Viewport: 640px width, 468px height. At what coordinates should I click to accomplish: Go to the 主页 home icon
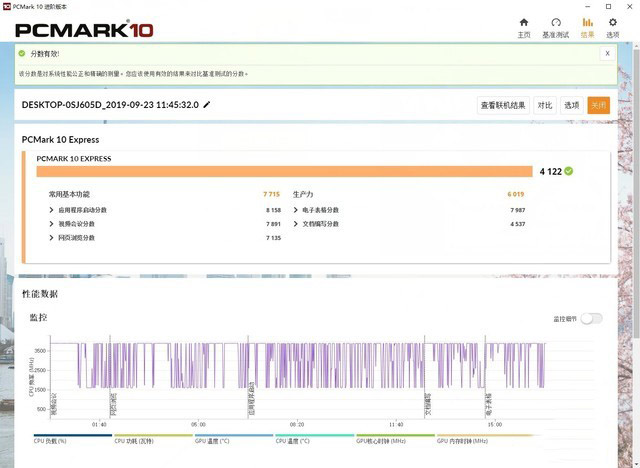click(524, 22)
